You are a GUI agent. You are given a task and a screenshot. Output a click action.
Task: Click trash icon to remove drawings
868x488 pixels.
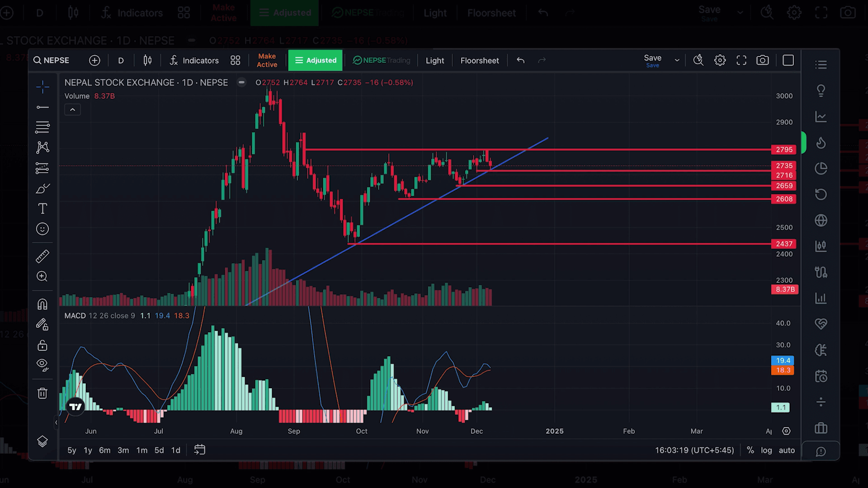42,393
